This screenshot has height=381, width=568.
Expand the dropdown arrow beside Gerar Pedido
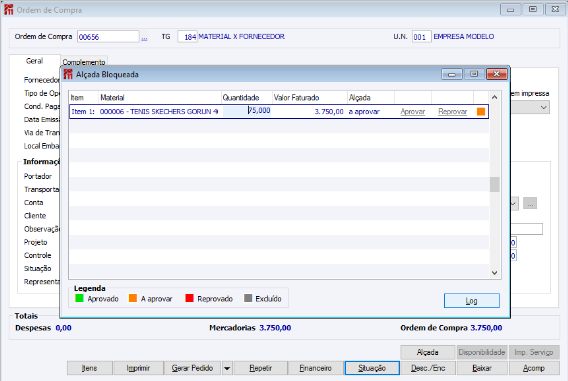(227, 368)
